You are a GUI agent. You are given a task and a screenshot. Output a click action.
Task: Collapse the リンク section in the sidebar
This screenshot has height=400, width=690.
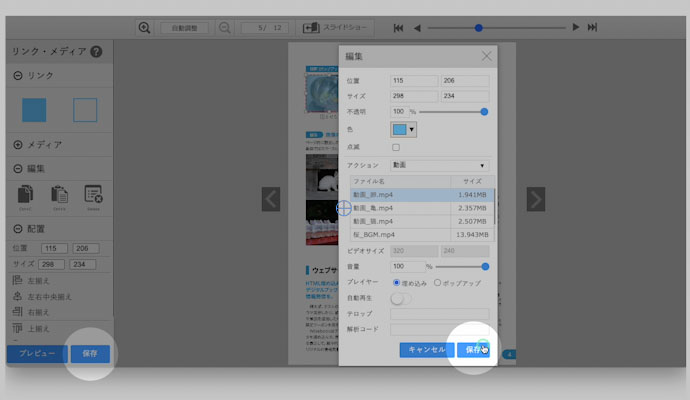(x=18, y=76)
